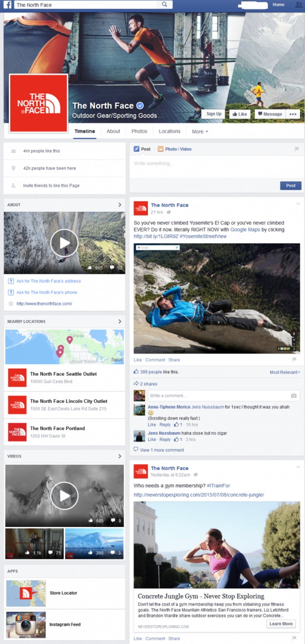This screenshot has height=644, width=305.
Task: Select The North Face Seattle Outlet location
Action: 63,374
